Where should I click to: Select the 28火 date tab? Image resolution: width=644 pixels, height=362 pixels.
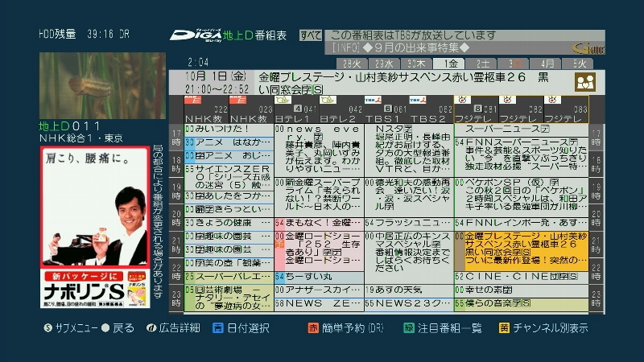352,64
